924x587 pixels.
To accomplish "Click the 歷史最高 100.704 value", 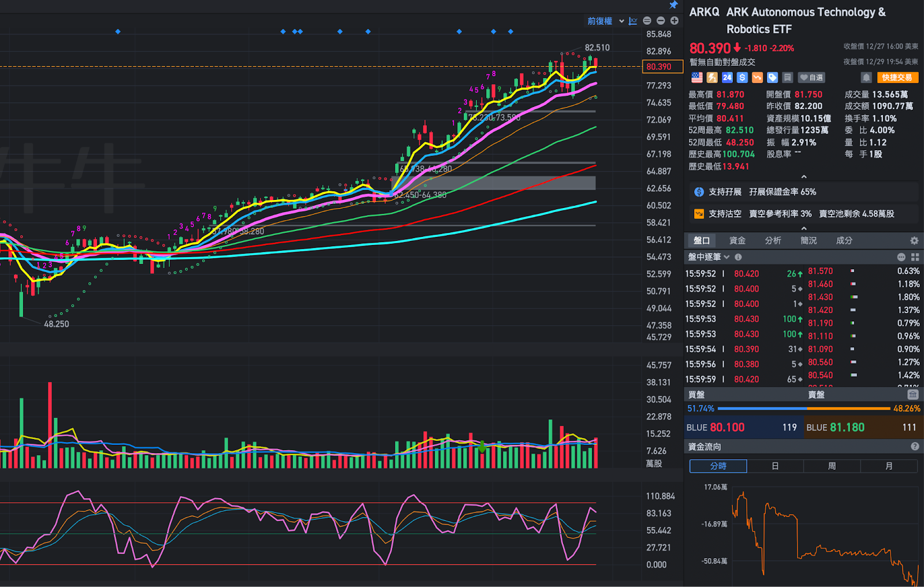I will 739,154.
